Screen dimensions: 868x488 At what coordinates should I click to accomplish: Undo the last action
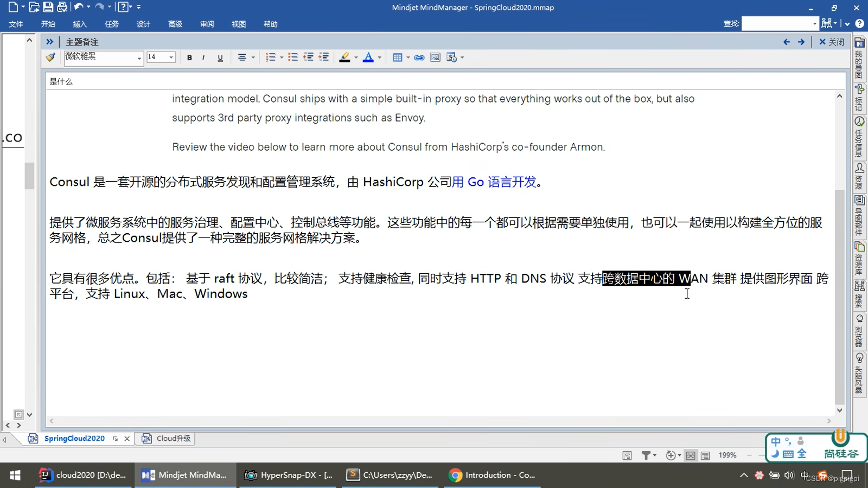click(x=79, y=7)
